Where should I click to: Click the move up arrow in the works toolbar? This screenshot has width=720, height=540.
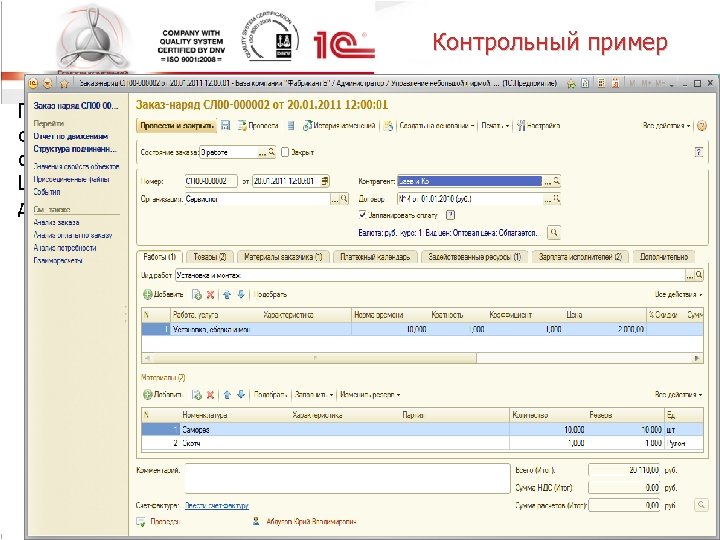227,295
